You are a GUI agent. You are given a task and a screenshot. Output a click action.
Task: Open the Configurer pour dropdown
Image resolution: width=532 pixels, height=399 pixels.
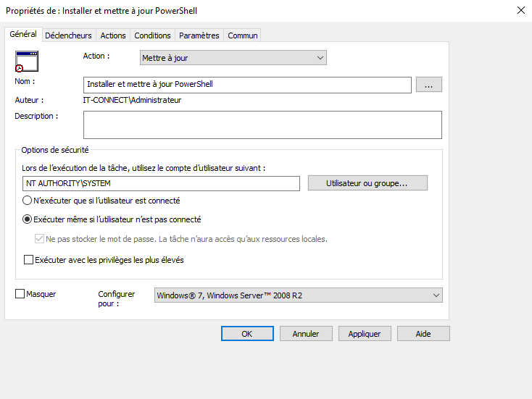pyautogui.click(x=299, y=295)
